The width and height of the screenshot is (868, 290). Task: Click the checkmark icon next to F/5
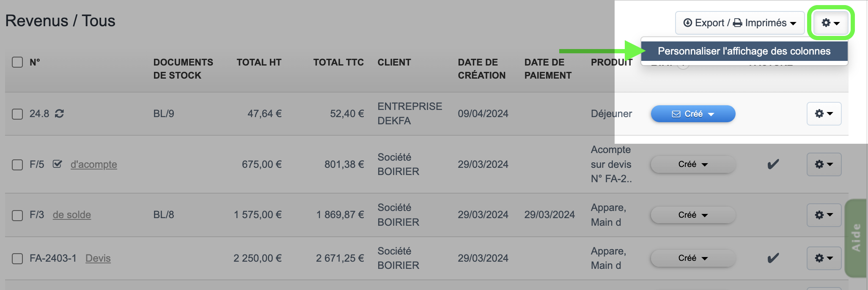click(x=57, y=164)
